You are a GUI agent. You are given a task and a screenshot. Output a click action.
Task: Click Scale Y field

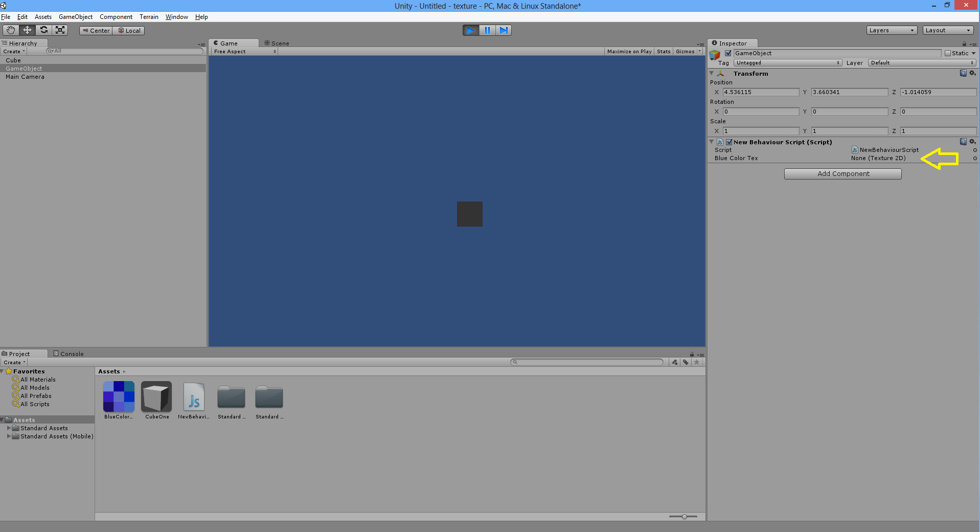(x=850, y=131)
